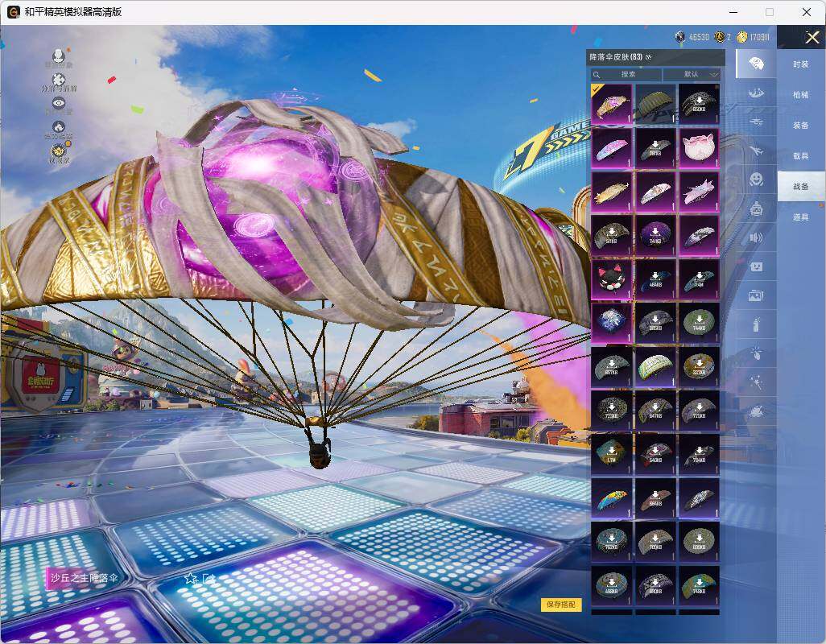Switch to the 枪械 tab
Image resolution: width=826 pixels, height=644 pixels.
point(801,95)
